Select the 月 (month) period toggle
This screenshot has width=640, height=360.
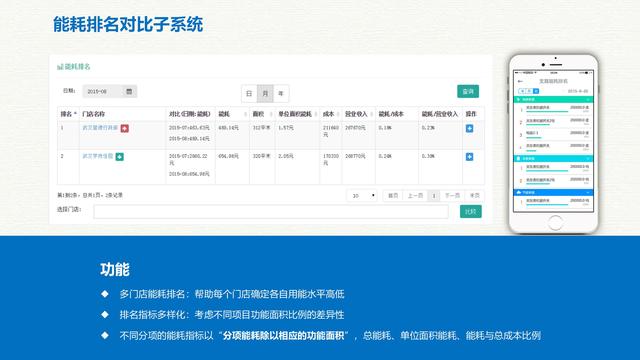[265, 93]
